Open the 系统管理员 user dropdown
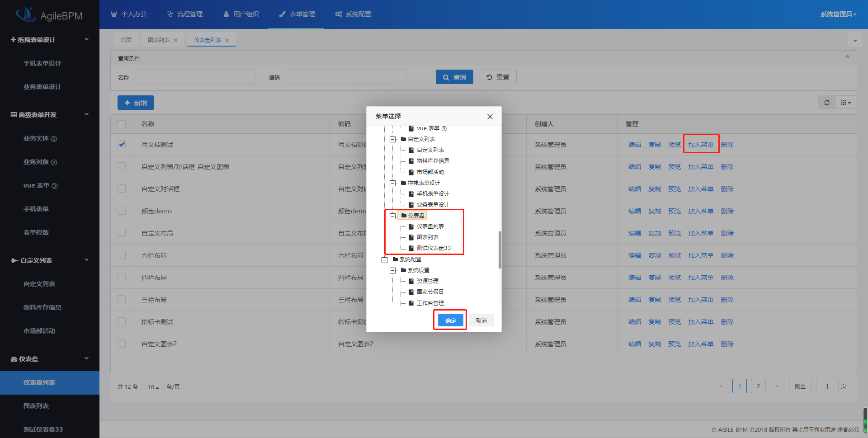Viewport: 868px width, 438px height. (839, 14)
